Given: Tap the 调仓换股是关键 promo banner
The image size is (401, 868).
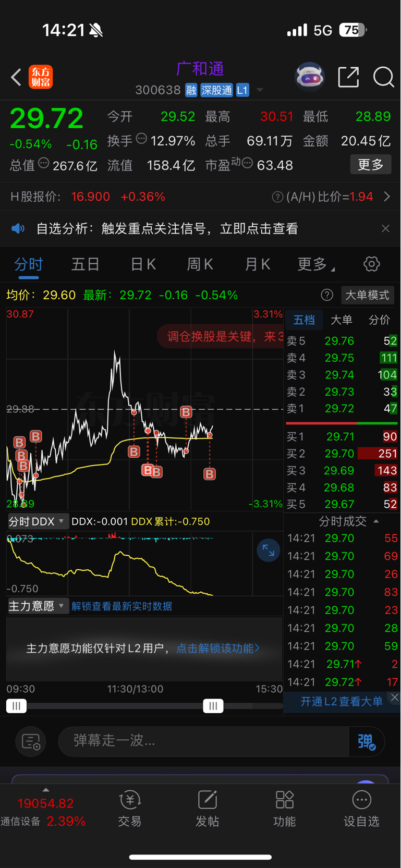Looking at the screenshot, I should coord(220,336).
